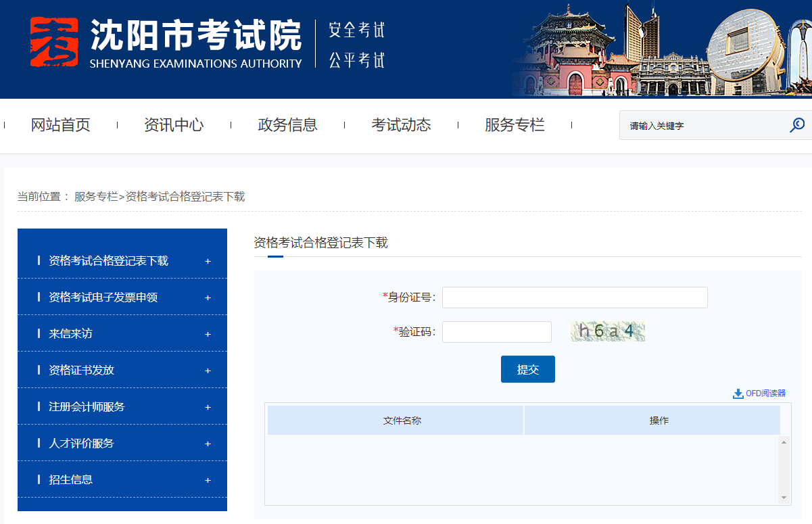Open the 网站首页 menu item

click(61, 125)
